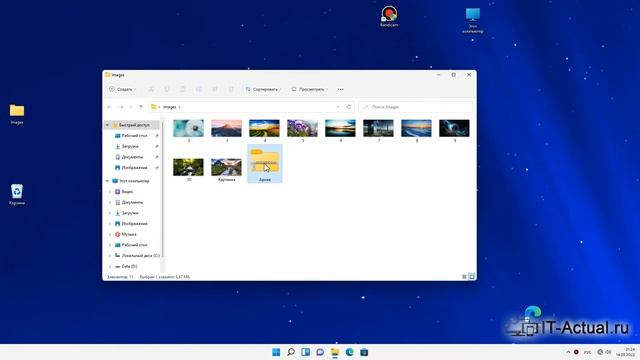640x360 pixels.
Task: Open Этот компьютер desktop icon
Action: pyautogui.click(x=473, y=20)
